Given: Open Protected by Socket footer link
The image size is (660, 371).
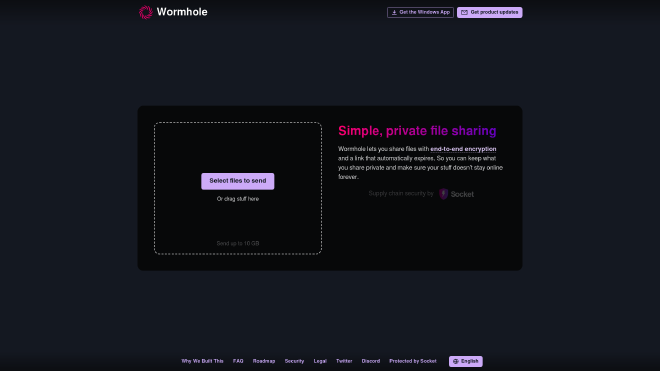Looking at the screenshot, I should click(412, 361).
